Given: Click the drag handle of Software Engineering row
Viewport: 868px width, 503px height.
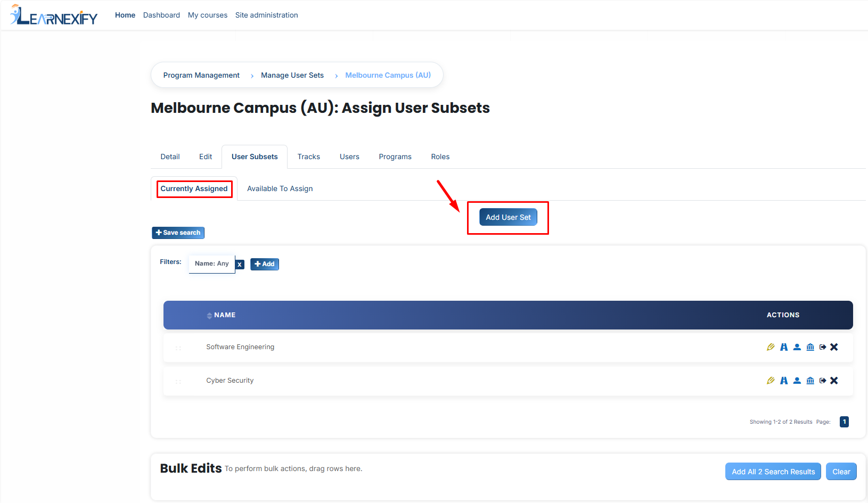Looking at the screenshot, I should click(178, 348).
